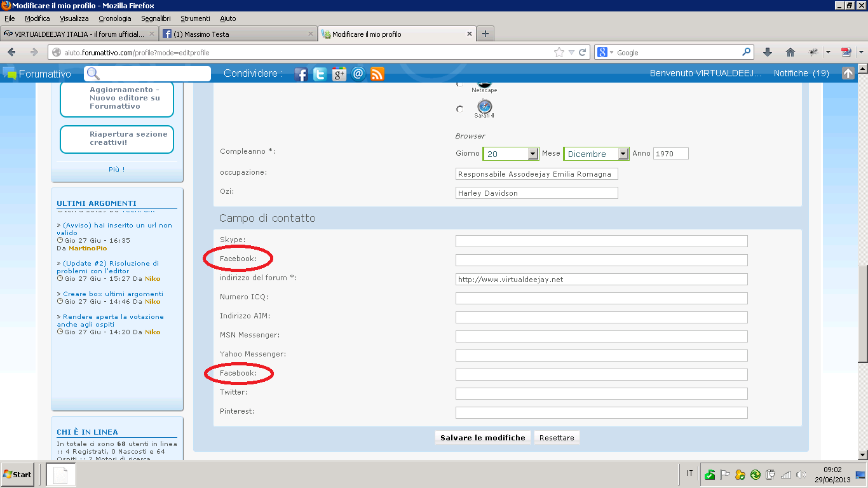Open 'Creare box ultimi argomenti' topic
The height and width of the screenshot is (488, 868).
pyautogui.click(x=113, y=294)
